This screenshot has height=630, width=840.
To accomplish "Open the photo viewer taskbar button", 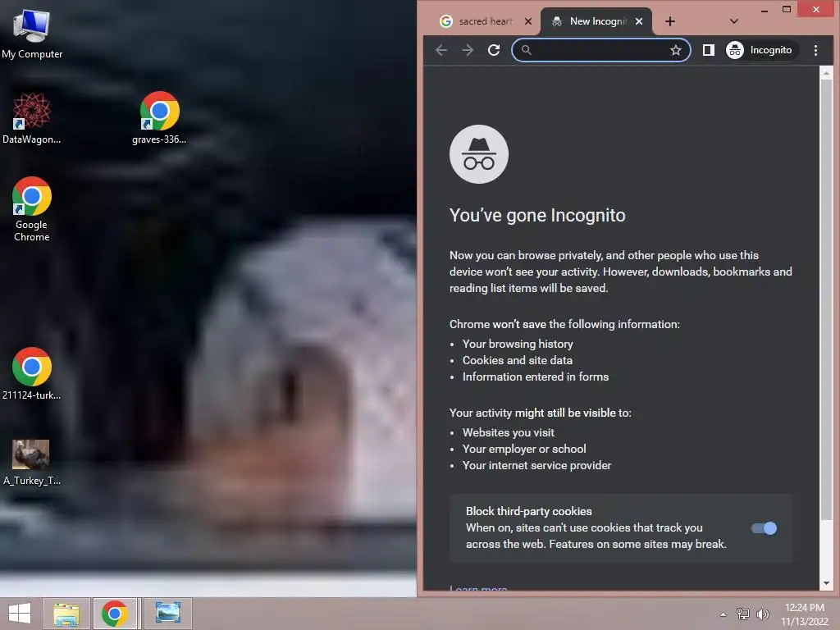I will [167, 614].
